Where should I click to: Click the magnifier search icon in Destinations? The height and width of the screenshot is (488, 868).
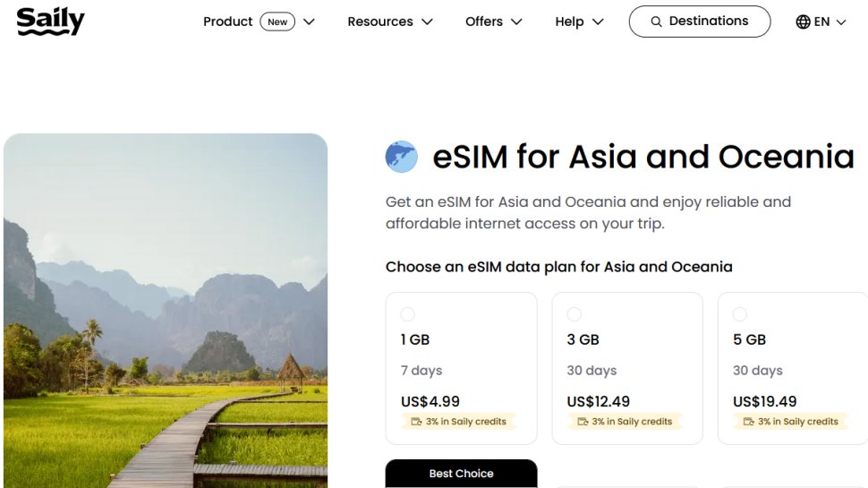pyautogui.click(x=656, y=21)
